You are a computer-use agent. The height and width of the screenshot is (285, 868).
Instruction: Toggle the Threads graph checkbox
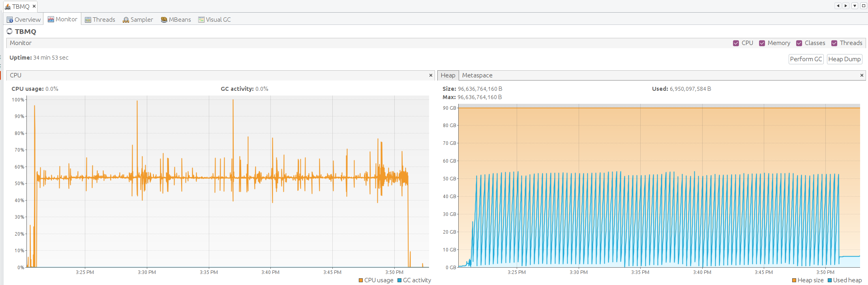(x=834, y=43)
